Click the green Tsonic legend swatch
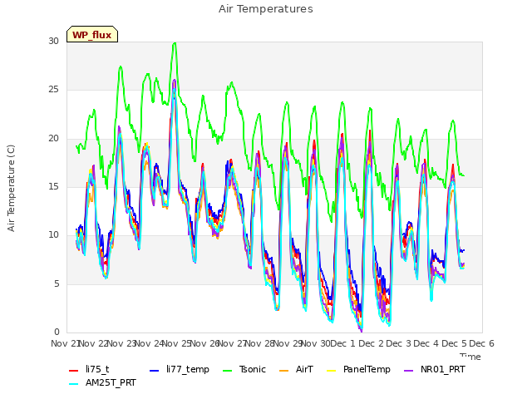The height and width of the screenshot is (399, 532). click(227, 371)
